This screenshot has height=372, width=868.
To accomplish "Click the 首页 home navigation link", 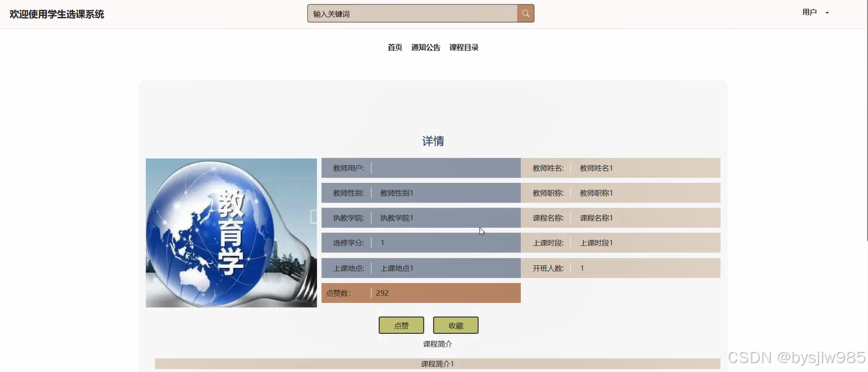I will pos(394,47).
